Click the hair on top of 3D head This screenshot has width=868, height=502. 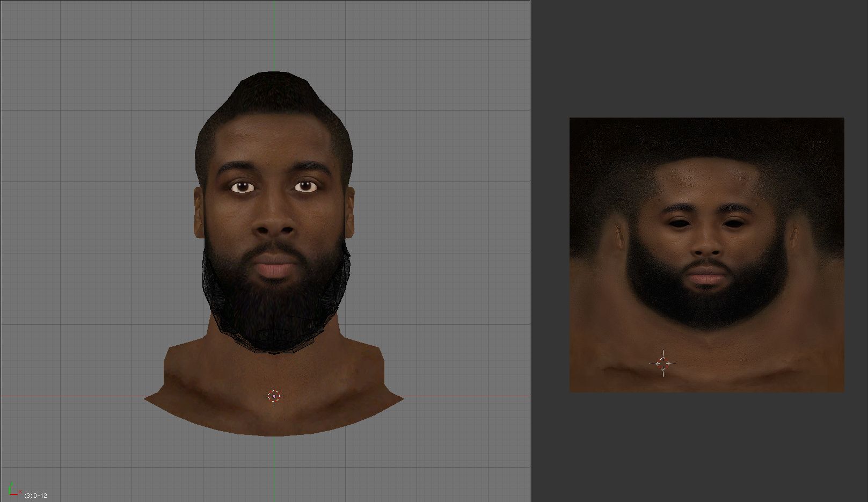pos(274,94)
